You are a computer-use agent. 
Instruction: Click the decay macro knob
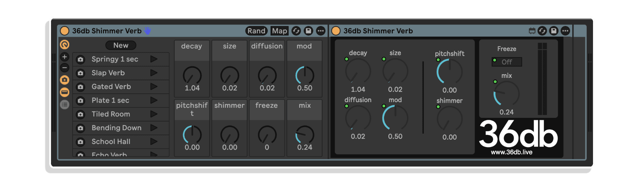click(192, 75)
